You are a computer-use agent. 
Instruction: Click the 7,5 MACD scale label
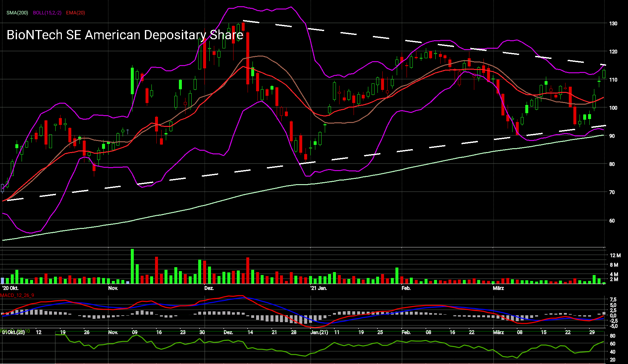(x=613, y=300)
